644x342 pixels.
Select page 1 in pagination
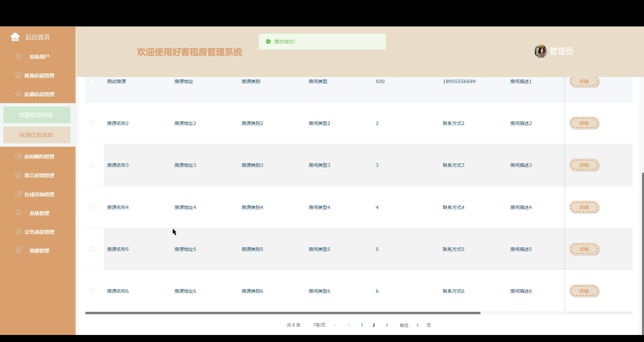click(x=362, y=325)
